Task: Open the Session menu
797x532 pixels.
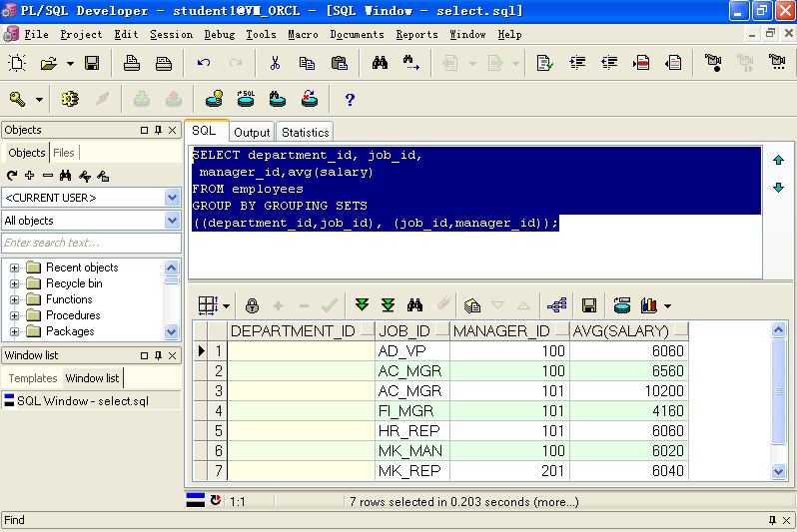Action: coord(171,34)
